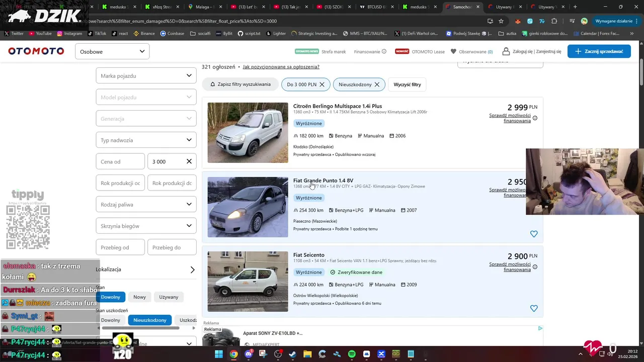Open Discord from the taskbar
Image resolution: width=644 pixels, height=362 pixels.
[248, 354]
